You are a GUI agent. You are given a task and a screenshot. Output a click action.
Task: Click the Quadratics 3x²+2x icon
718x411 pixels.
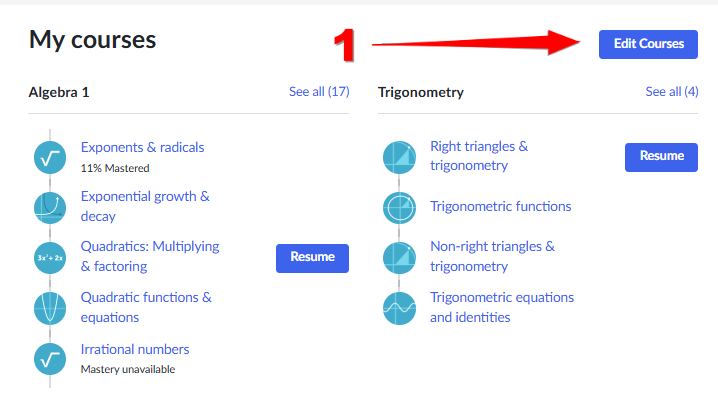tap(50, 258)
